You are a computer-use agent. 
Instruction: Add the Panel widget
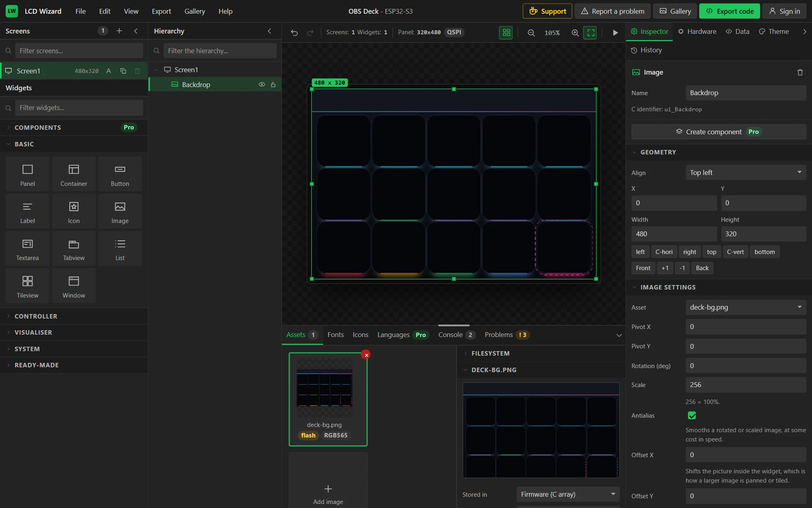(27, 175)
